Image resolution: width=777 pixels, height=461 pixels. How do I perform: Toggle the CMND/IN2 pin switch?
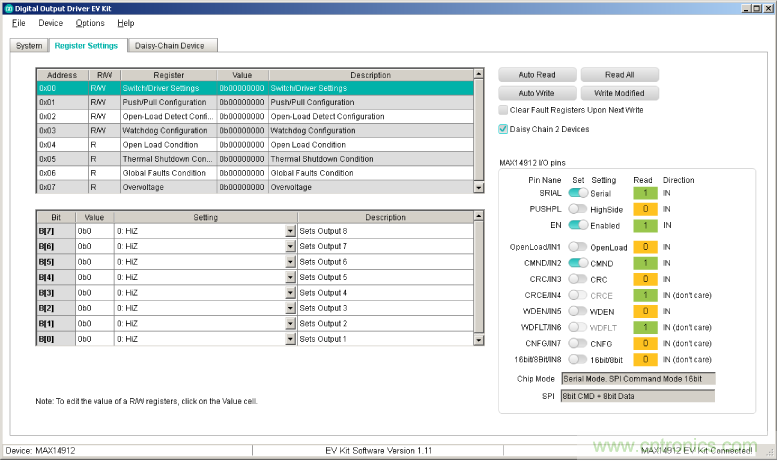tap(578, 263)
